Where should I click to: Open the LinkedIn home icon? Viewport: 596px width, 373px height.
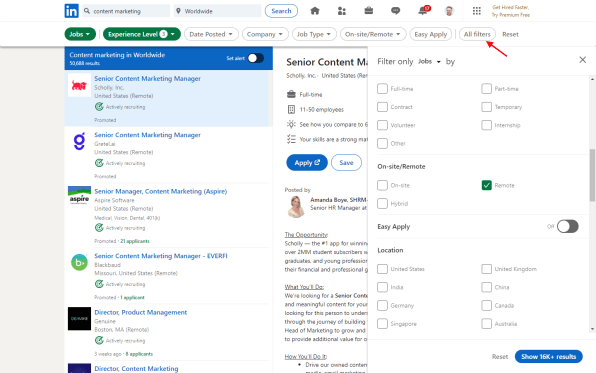point(315,11)
